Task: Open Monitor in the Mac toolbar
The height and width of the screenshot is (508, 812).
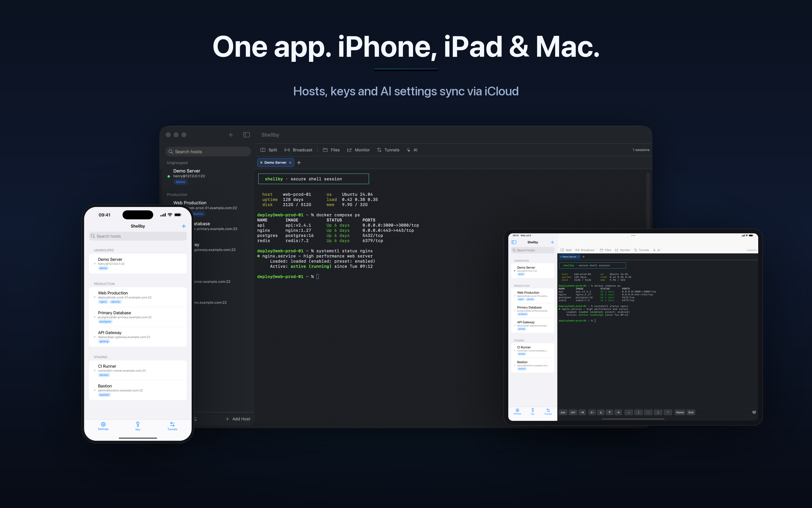Action: point(358,150)
